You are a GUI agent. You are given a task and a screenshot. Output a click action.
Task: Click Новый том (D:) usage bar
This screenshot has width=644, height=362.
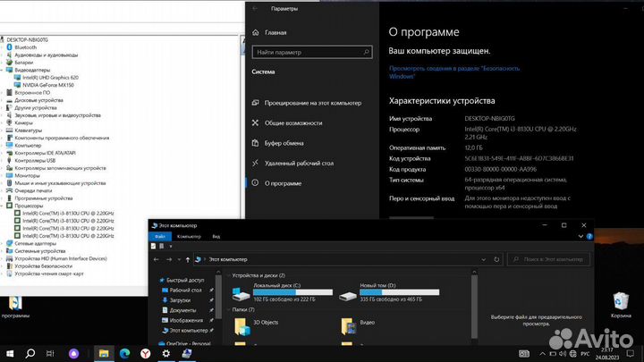399,292
